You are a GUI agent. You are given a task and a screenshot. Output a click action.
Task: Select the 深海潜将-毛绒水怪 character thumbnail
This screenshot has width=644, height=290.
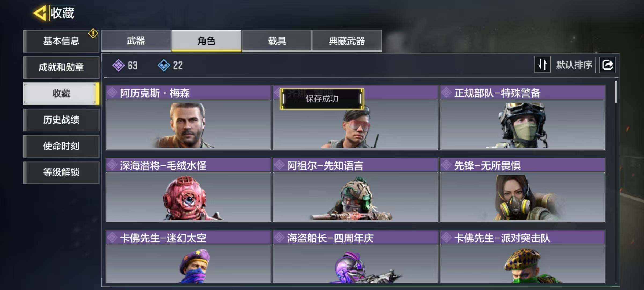(x=188, y=197)
